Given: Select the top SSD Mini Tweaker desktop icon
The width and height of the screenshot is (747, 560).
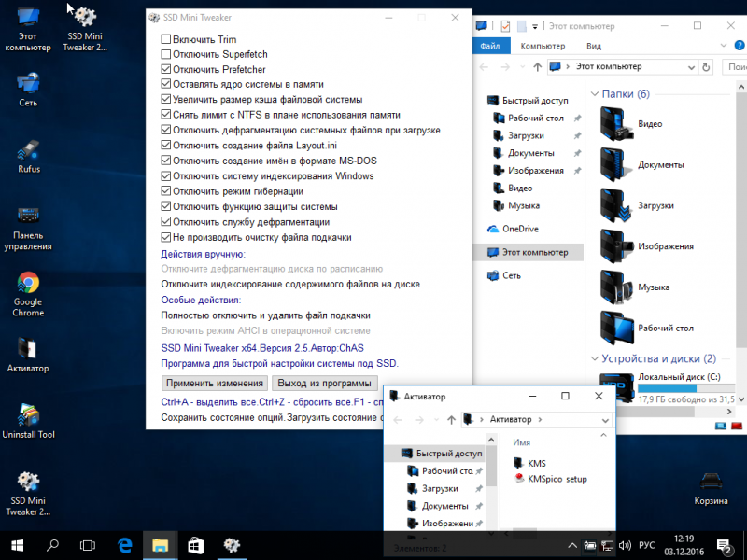Looking at the screenshot, I should (x=85, y=29).
